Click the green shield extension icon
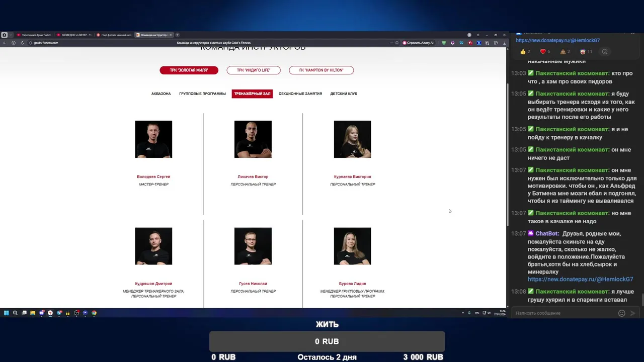Viewport: 644px width, 362px height. (x=444, y=43)
